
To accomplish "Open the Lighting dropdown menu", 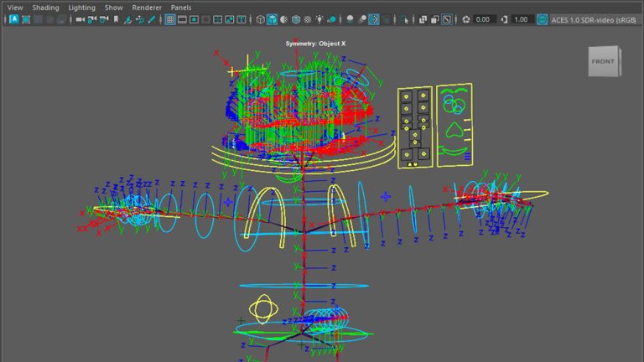I will (x=81, y=7).
